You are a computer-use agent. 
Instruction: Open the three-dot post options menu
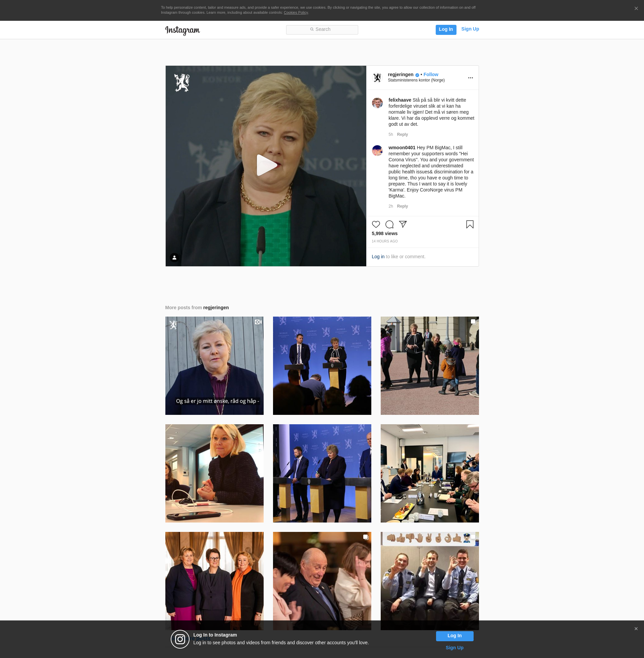pyautogui.click(x=470, y=78)
